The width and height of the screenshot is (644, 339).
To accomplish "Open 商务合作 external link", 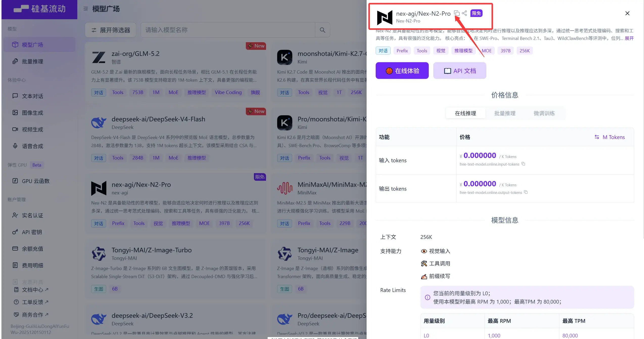I will click(31, 315).
